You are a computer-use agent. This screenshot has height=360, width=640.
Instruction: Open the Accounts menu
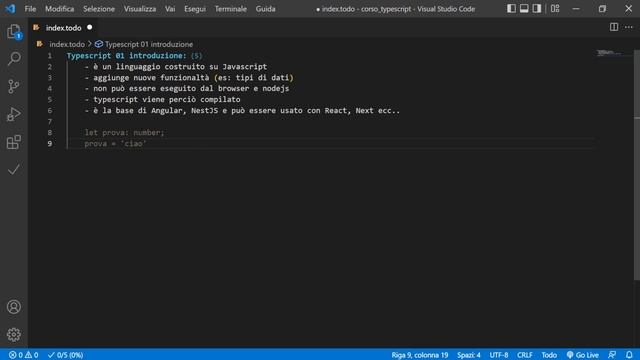14,307
